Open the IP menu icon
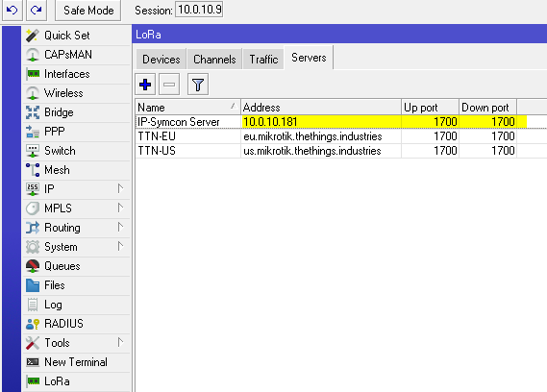The width and height of the screenshot is (547, 392). (x=33, y=189)
